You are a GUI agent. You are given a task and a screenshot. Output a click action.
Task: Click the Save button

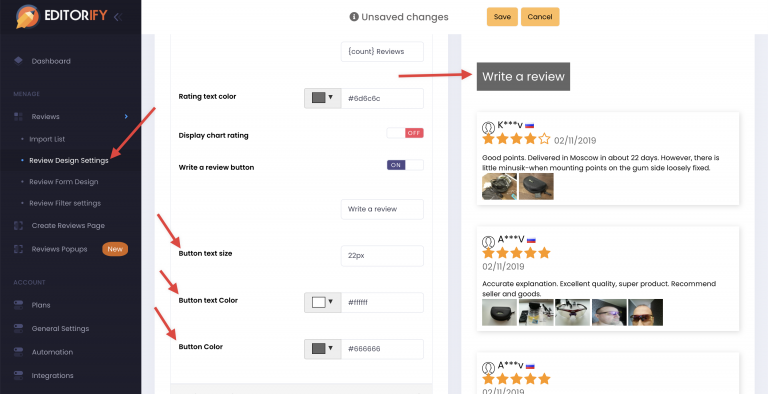(x=502, y=17)
